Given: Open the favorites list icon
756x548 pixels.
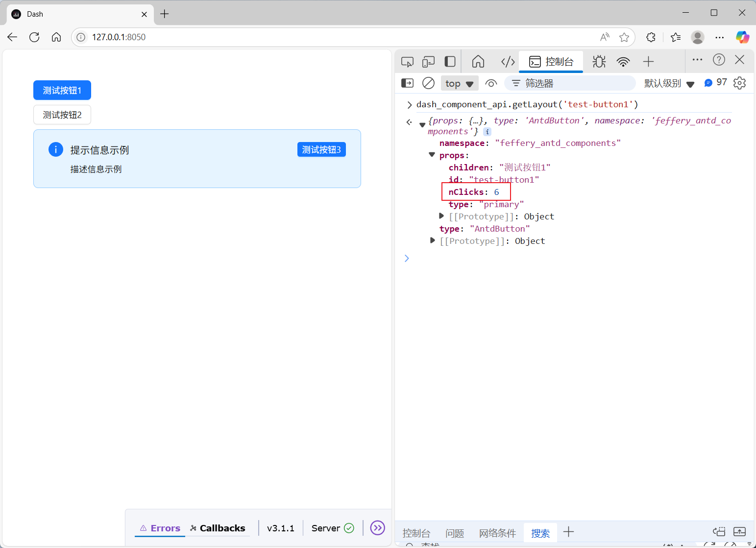Looking at the screenshot, I should [x=676, y=37].
